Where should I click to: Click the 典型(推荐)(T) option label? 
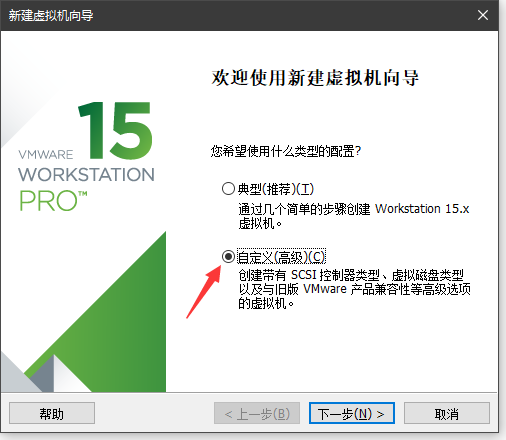click(276, 189)
